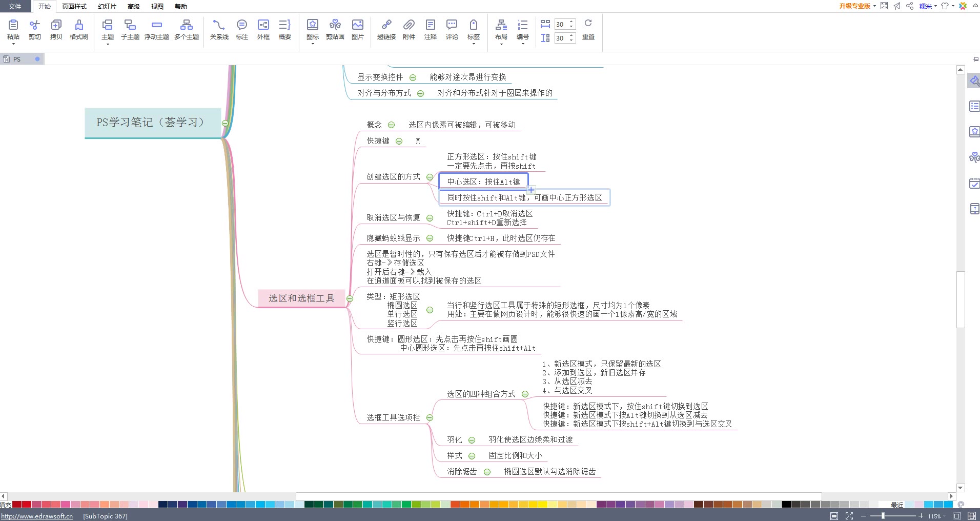Select the PS document tab
The width and height of the screenshot is (980, 521).
22,59
